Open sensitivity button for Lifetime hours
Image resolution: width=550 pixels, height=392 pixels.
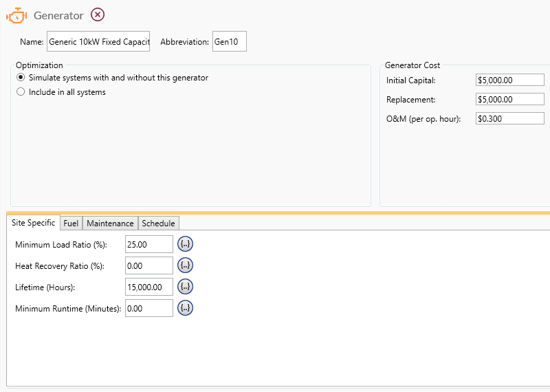tap(185, 287)
